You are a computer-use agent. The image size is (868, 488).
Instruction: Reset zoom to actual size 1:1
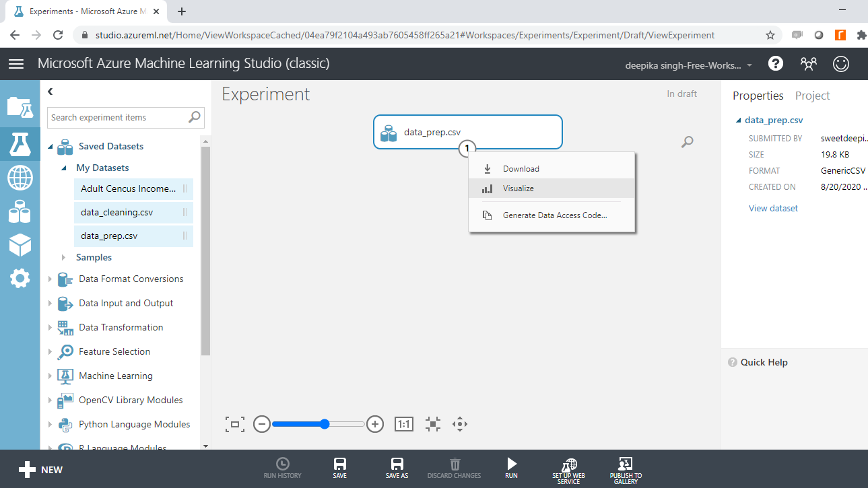pos(403,424)
